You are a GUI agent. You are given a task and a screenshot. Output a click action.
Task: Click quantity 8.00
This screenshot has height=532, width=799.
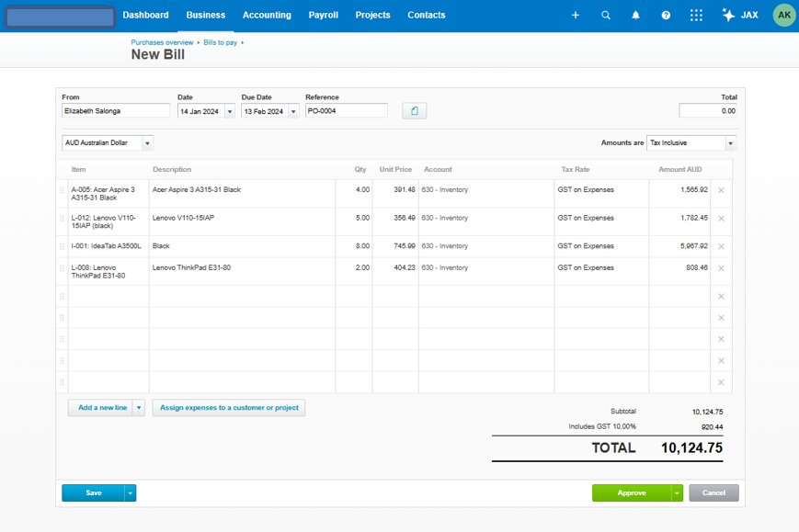[x=354, y=246]
